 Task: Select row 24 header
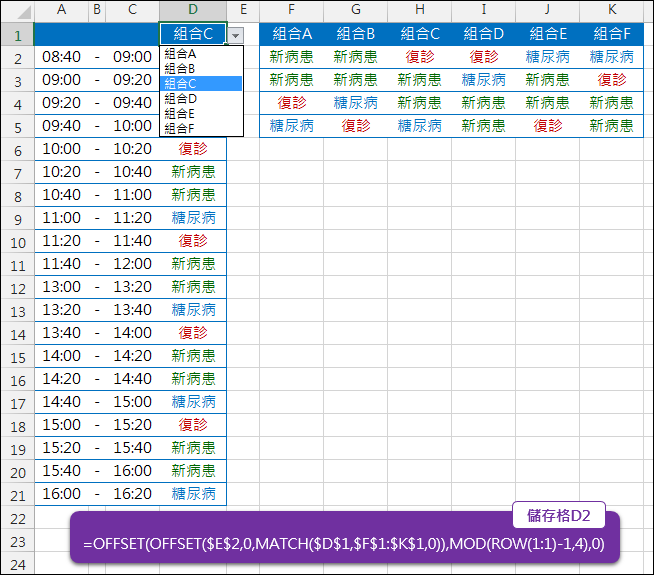[x=18, y=565]
